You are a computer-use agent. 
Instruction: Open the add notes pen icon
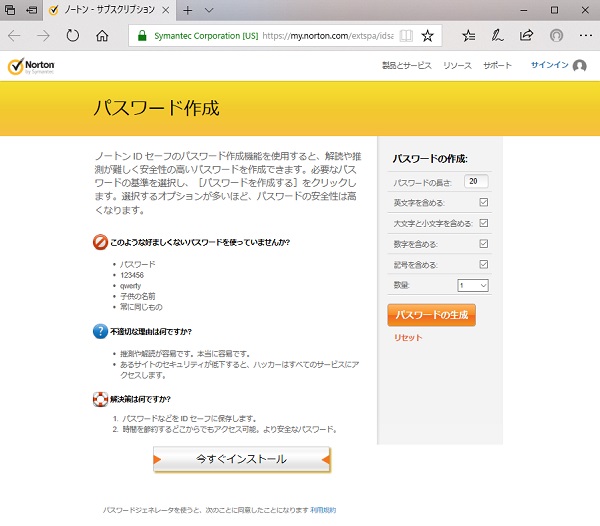click(497, 36)
